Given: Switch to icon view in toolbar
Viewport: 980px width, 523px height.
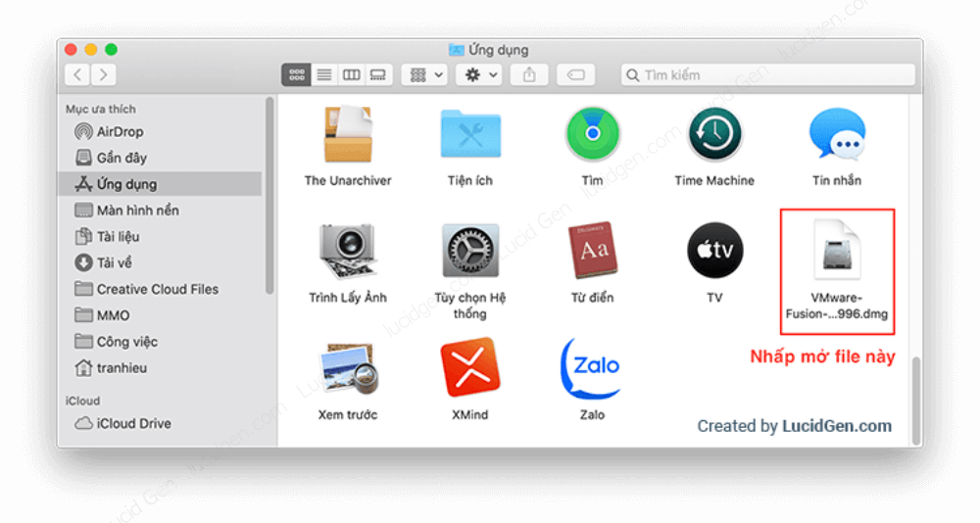Looking at the screenshot, I should tap(296, 75).
